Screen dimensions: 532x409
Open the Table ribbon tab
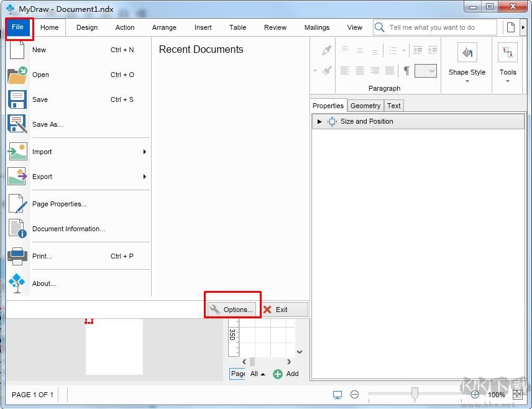(237, 27)
